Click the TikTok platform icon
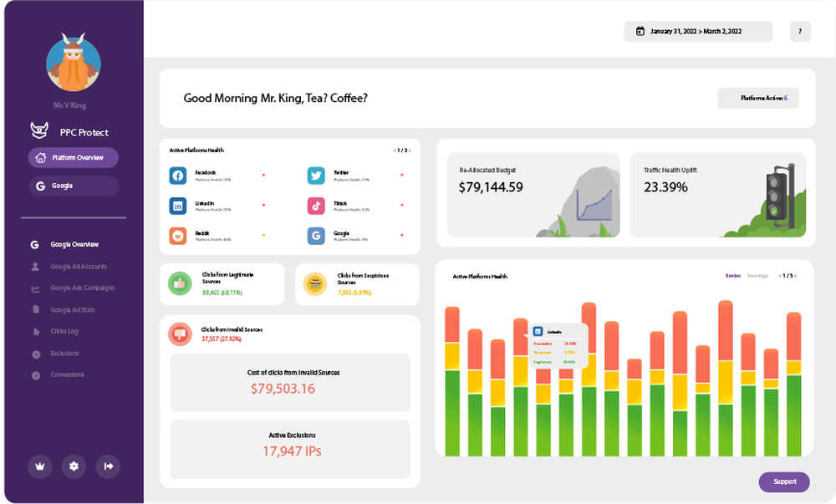 [316, 206]
